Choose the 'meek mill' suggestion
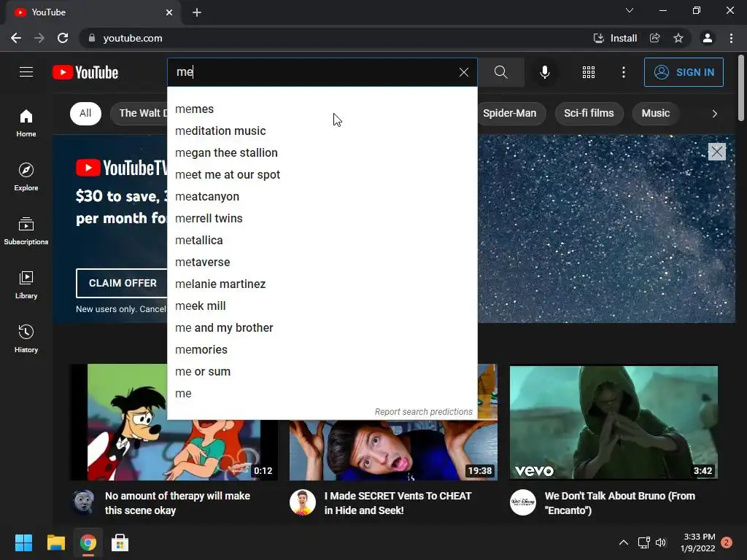The image size is (747, 560). (322, 306)
